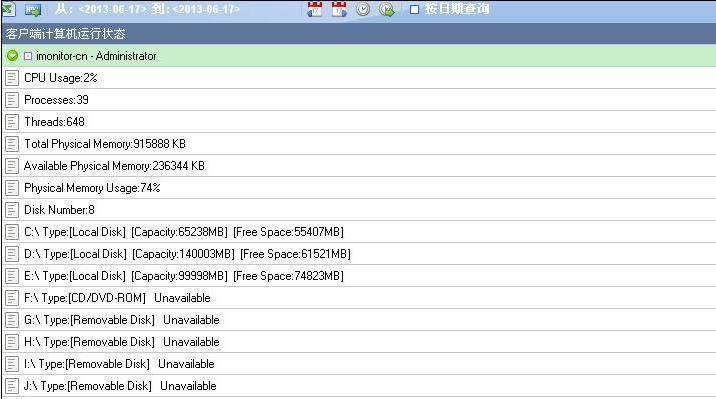Select the G:\ Removable Disk row
716x399 pixels.
click(359, 320)
